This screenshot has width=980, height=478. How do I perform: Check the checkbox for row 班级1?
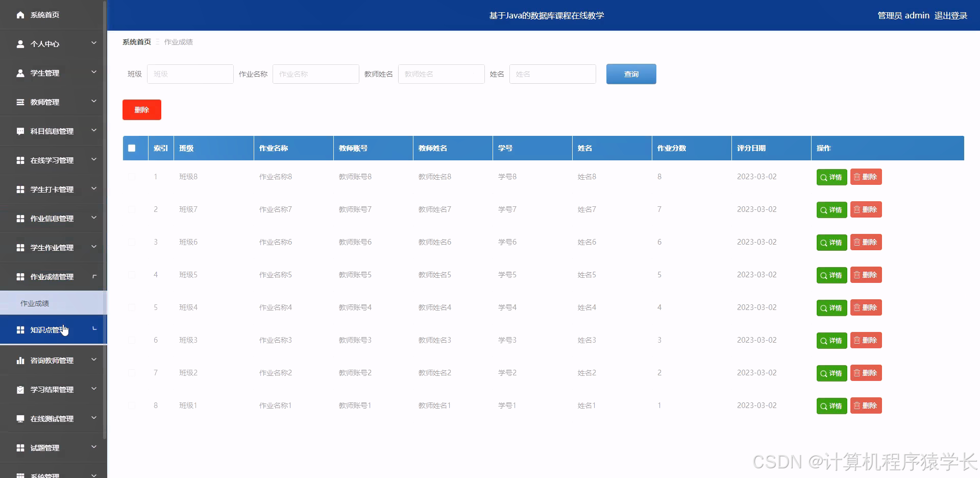(x=132, y=405)
